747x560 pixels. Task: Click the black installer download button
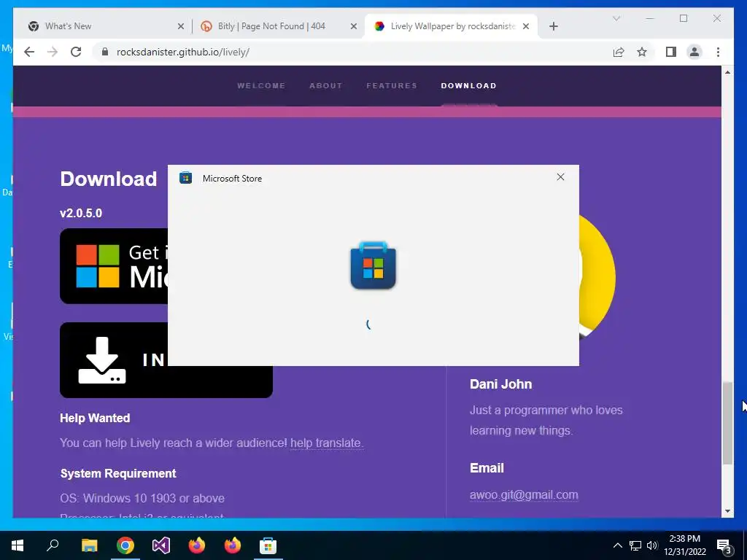click(166, 381)
